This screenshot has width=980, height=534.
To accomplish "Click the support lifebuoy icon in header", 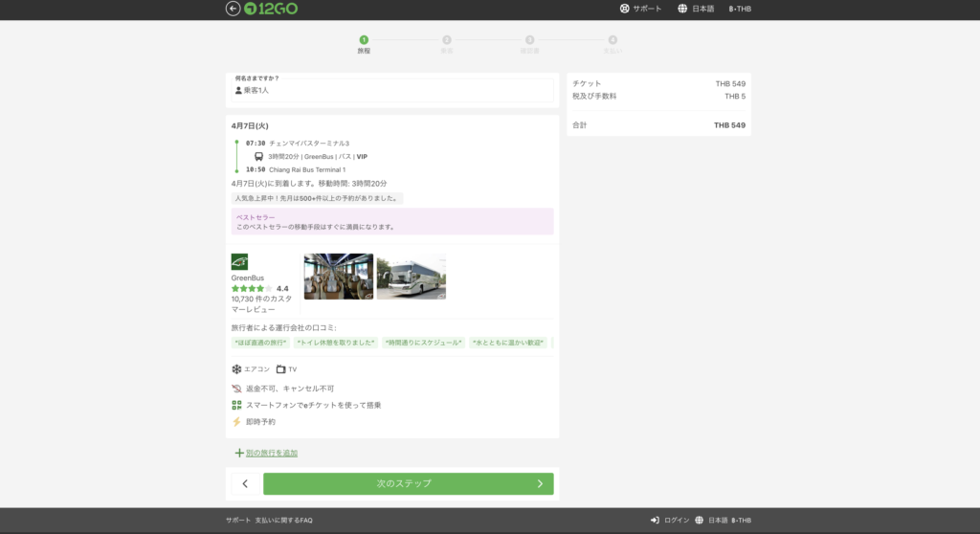I will coord(624,9).
